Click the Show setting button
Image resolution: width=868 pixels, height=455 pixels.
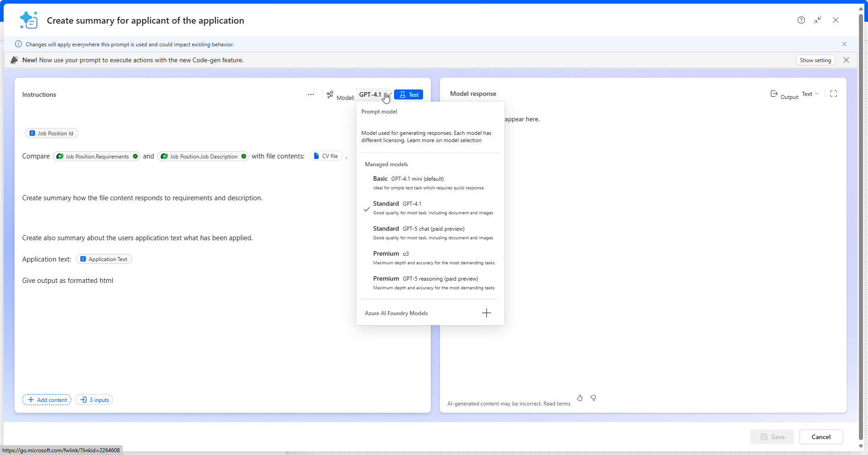coord(815,60)
